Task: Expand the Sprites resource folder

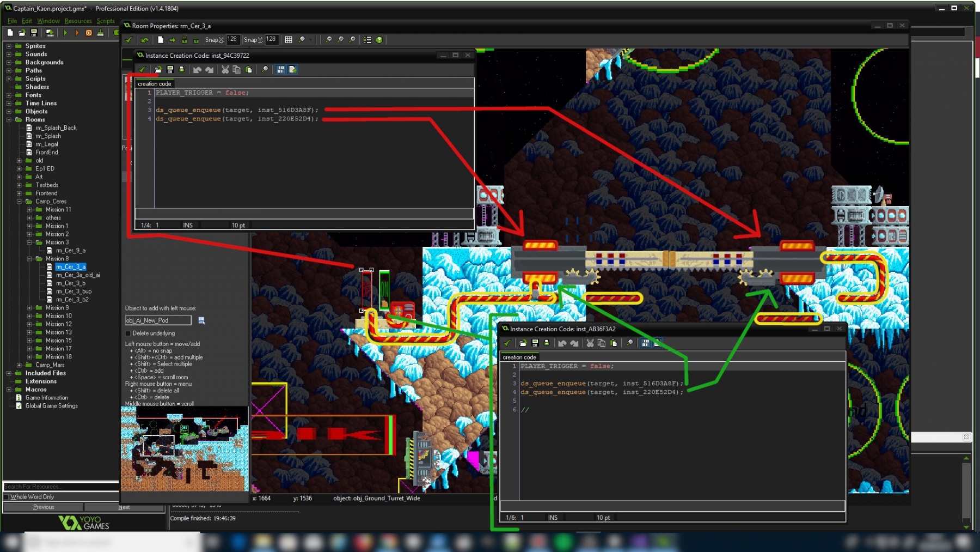Action: 9,46
